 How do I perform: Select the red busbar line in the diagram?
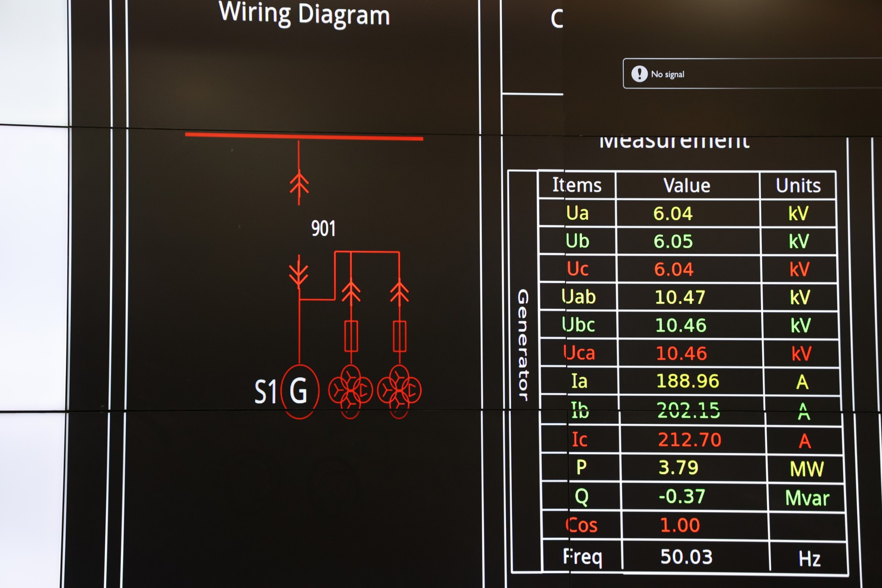click(x=304, y=136)
